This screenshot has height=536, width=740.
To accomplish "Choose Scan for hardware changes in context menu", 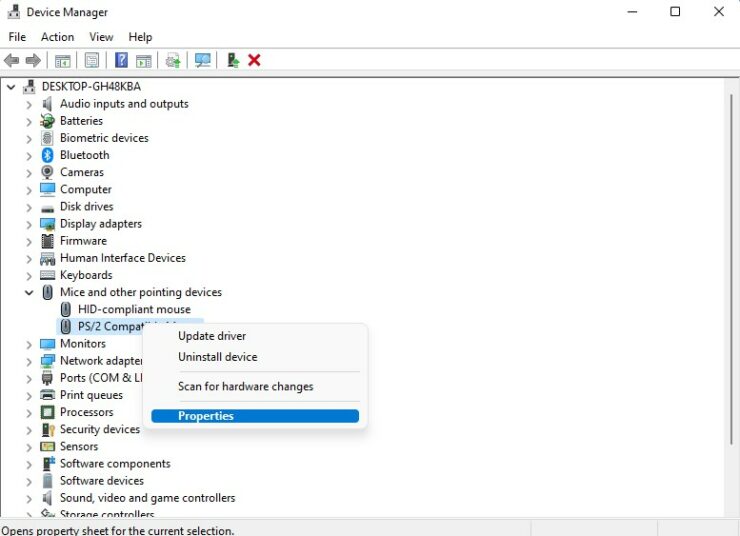I will click(255, 386).
